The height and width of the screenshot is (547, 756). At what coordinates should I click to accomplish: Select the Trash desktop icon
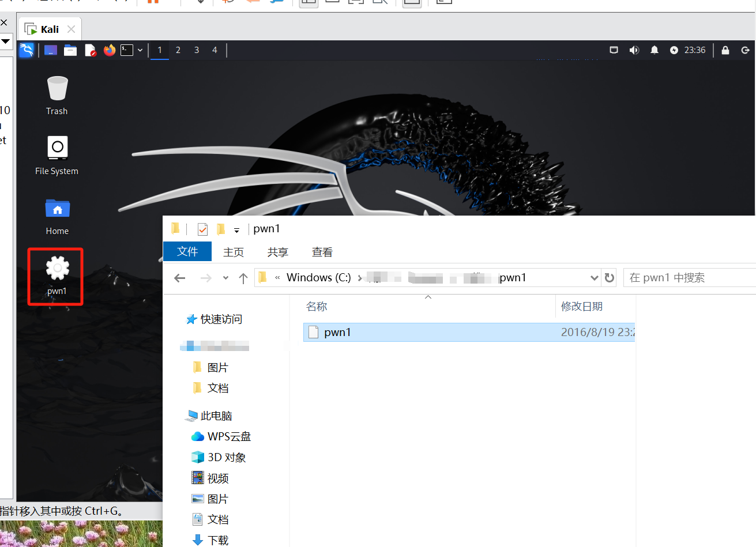[x=57, y=96]
